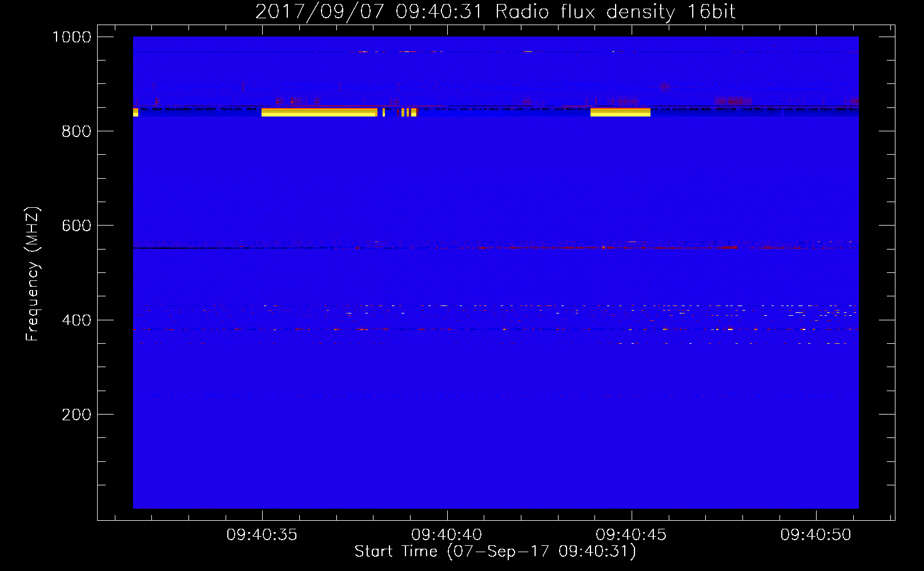
Task: Click the '09:40:35' time axis label
Action: pyautogui.click(x=262, y=535)
